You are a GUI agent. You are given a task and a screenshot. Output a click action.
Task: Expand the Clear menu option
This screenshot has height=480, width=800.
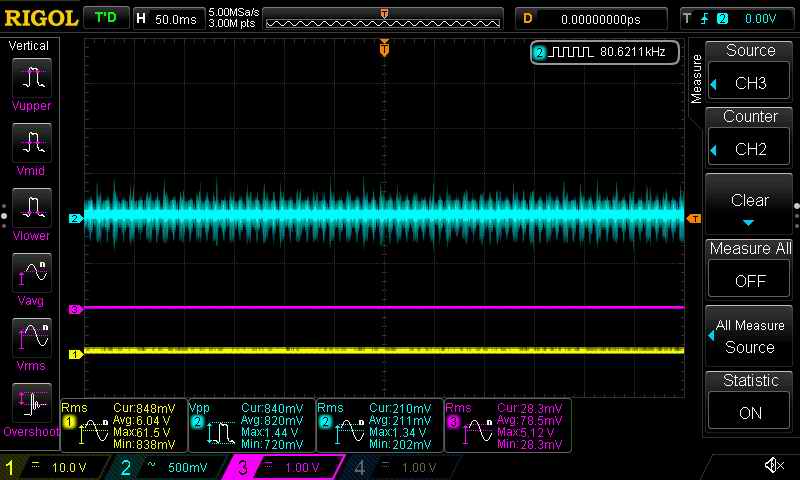[750, 204]
